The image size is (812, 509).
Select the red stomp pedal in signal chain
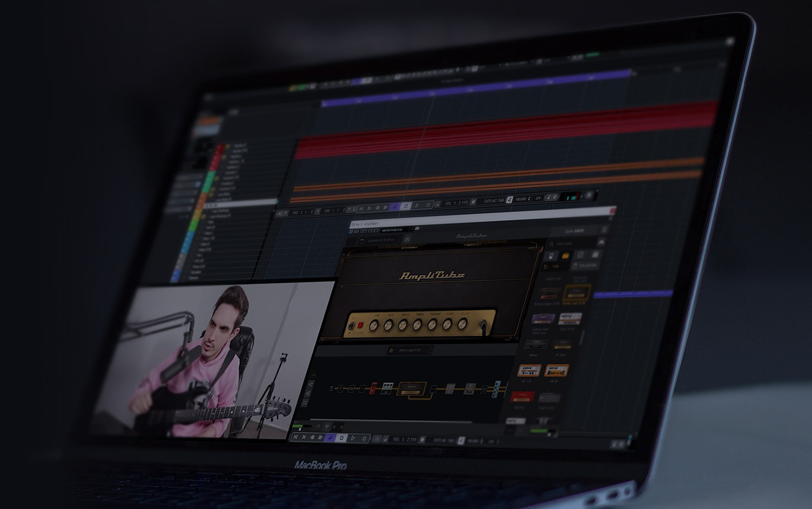[x=373, y=389]
